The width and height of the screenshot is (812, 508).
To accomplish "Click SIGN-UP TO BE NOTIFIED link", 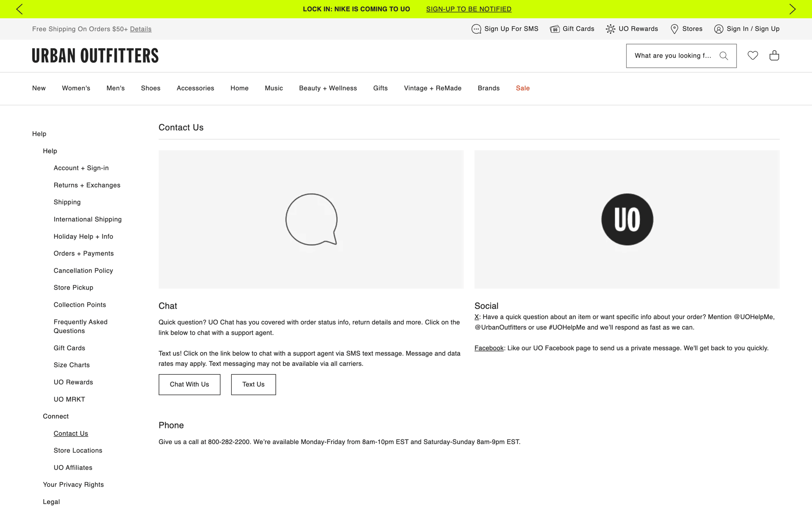I will point(469,9).
